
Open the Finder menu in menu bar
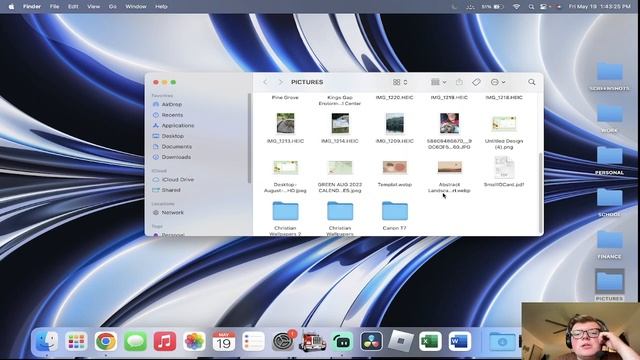[32, 7]
